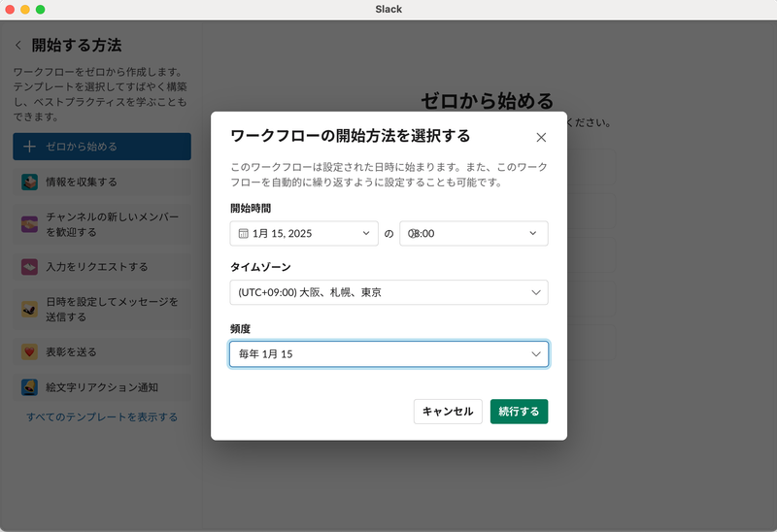Open the start time dropdown showing 08:00

pyautogui.click(x=474, y=233)
